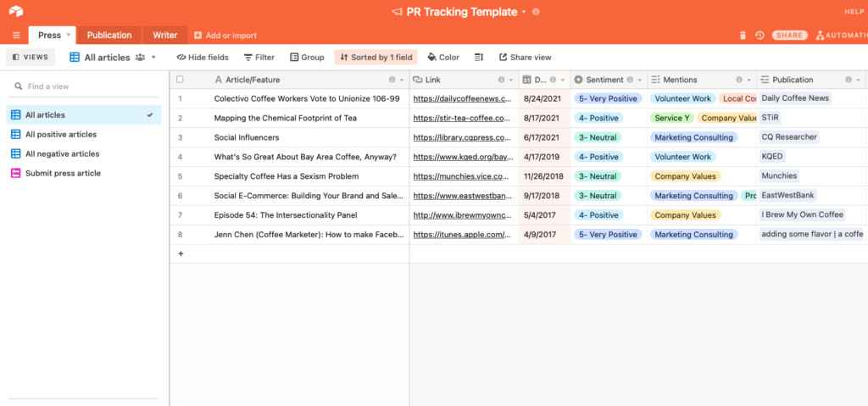Open the HELP menu
This screenshot has height=406, width=868.
click(x=856, y=12)
